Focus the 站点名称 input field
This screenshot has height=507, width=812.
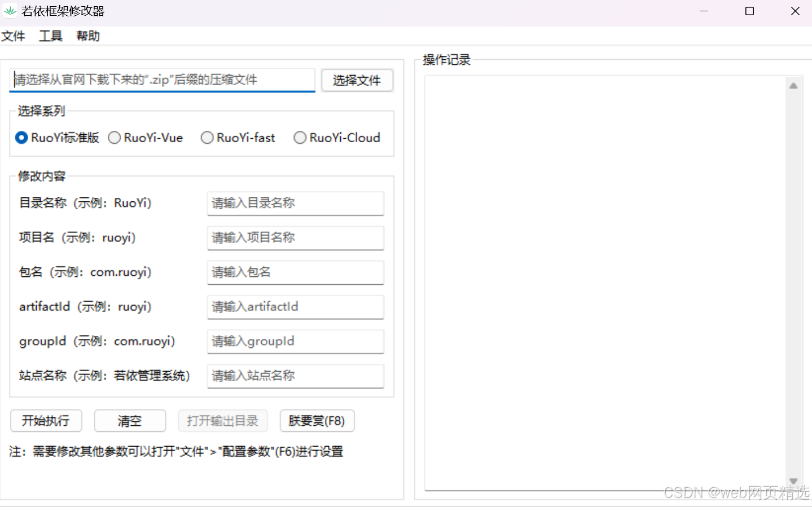pos(296,376)
